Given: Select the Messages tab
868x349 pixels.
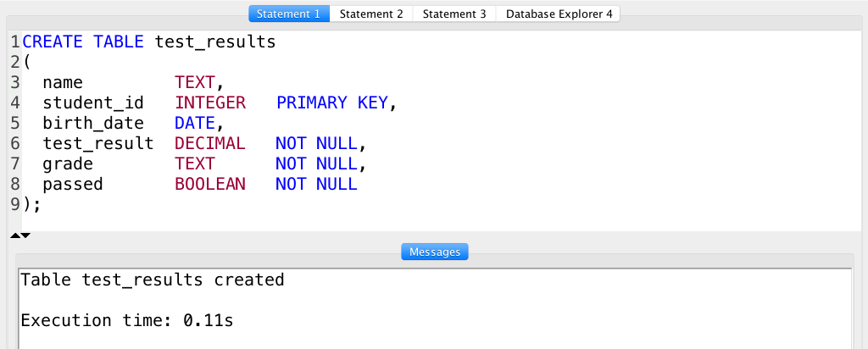Looking at the screenshot, I should [x=434, y=252].
